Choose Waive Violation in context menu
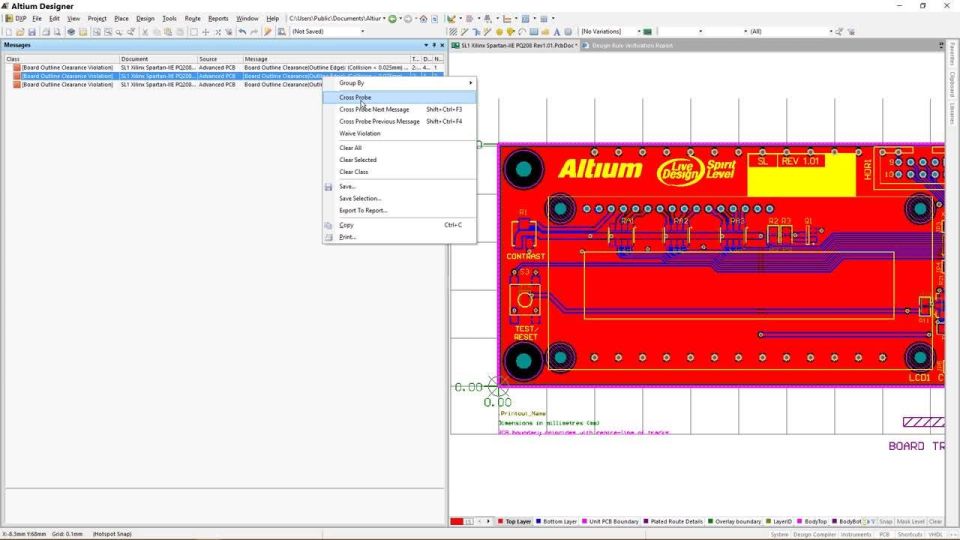 tap(360, 133)
